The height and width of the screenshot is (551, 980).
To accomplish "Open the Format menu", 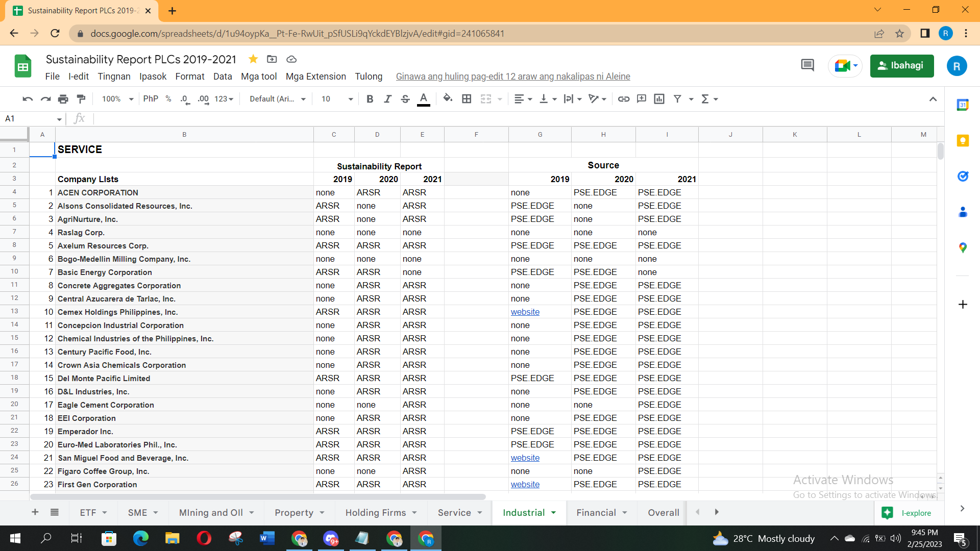I will [189, 77].
